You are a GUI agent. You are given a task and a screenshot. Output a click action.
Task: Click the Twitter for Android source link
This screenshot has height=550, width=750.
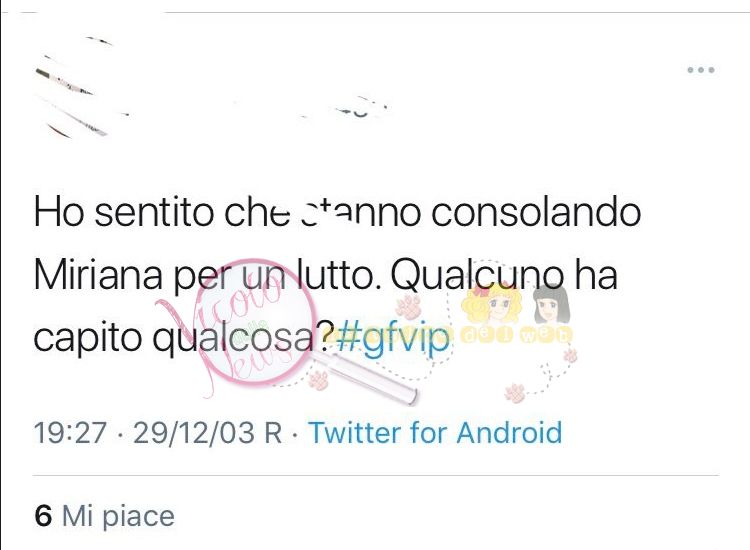click(x=435, y=432)
